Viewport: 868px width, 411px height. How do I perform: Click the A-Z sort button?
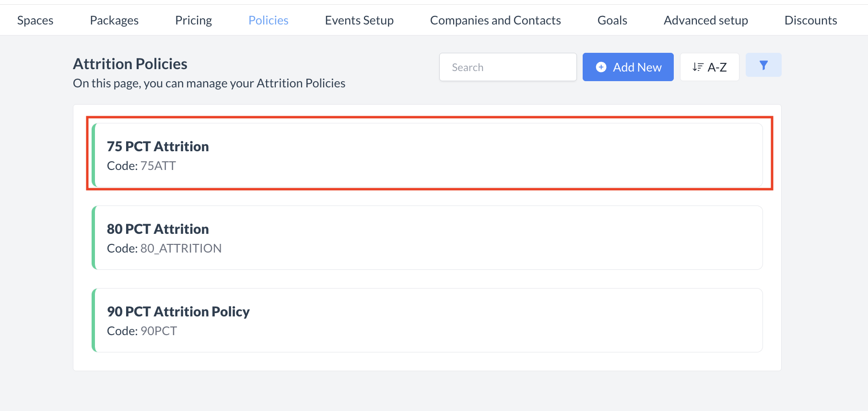click(x=709, y=67)
